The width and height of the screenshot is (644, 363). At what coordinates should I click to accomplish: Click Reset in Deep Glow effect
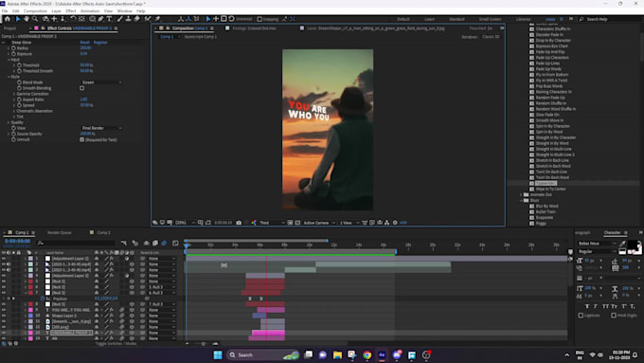click(x=84, y=42)
